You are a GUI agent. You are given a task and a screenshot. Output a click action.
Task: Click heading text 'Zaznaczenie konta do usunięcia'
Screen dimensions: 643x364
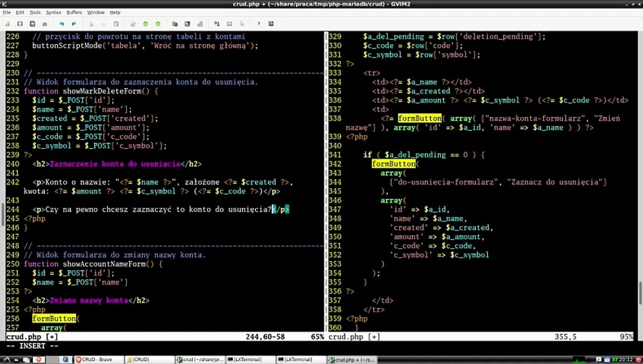coord(115,164)
